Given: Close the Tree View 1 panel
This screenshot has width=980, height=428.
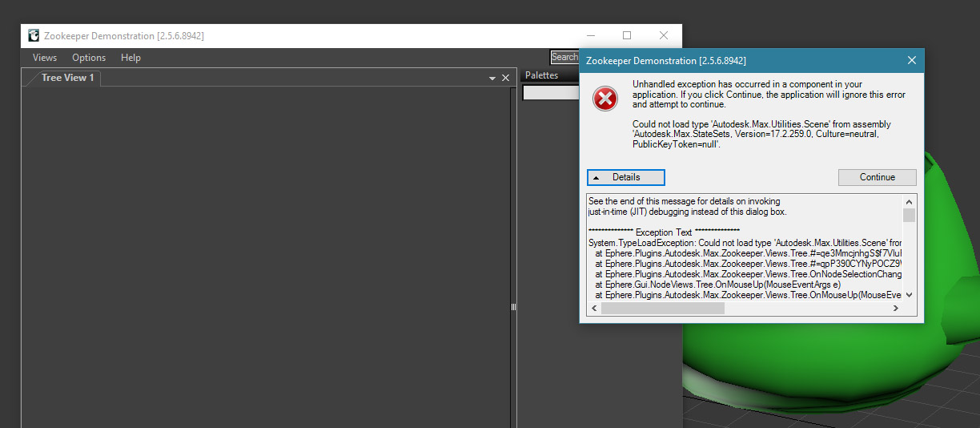Looking at the screenshot, I should [x=505, y=78].
